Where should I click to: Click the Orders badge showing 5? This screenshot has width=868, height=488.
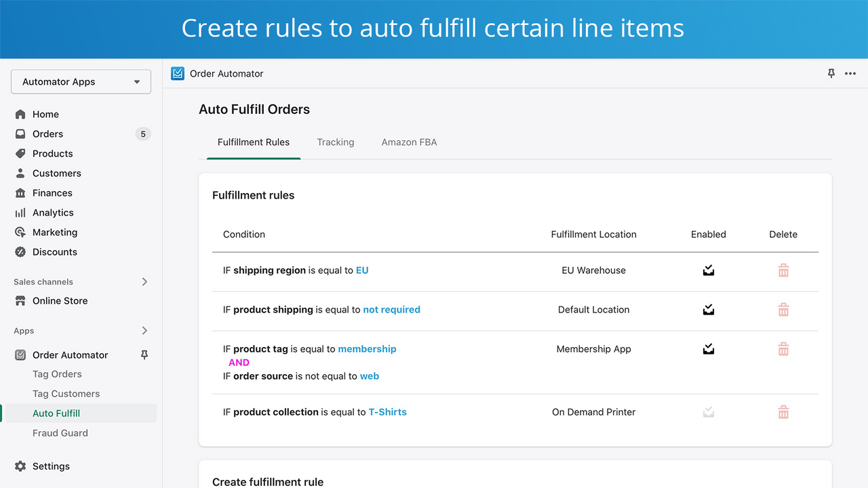142,134
